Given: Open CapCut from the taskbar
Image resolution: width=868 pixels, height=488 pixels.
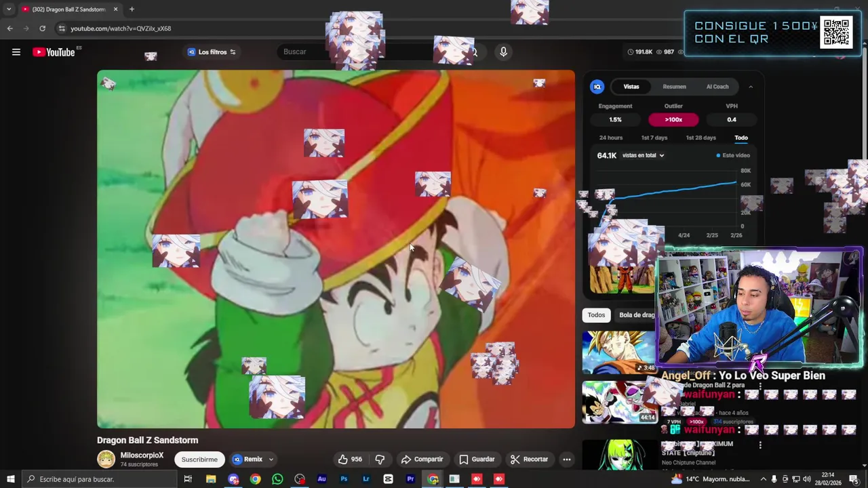Looking at the screenshot, I should [x=388, y=479].
